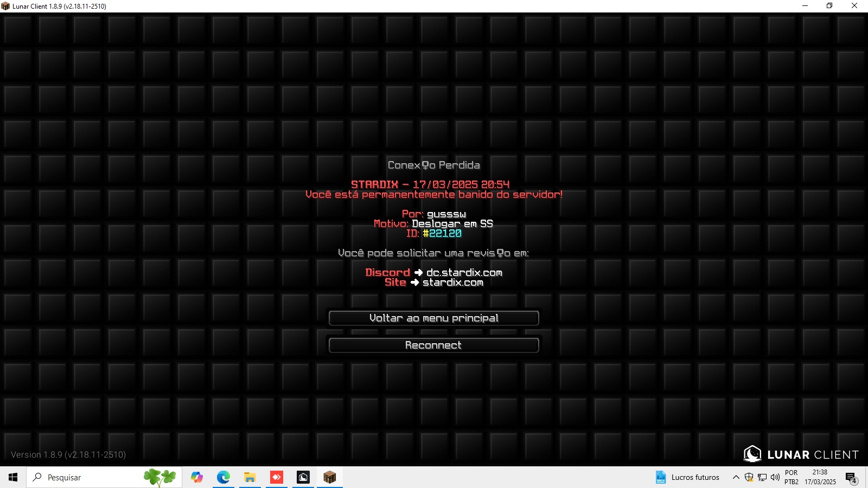Open Windows Security tray icon
868x488 pixels.
click(749, 477)
